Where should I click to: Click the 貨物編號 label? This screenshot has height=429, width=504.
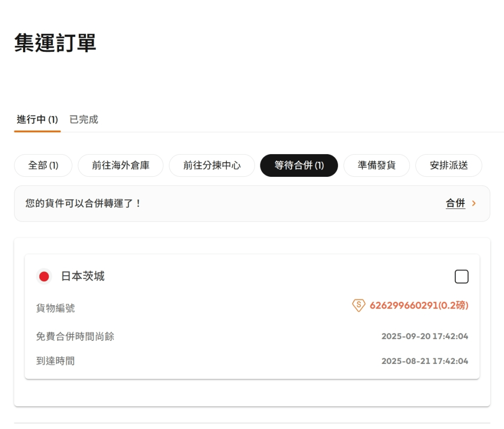coord(56,308)
